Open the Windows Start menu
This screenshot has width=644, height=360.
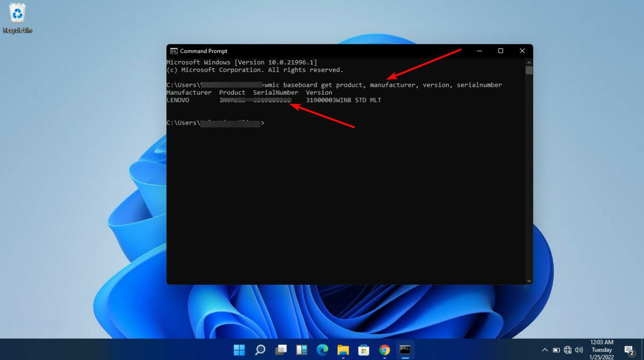(x=239, y=350)
